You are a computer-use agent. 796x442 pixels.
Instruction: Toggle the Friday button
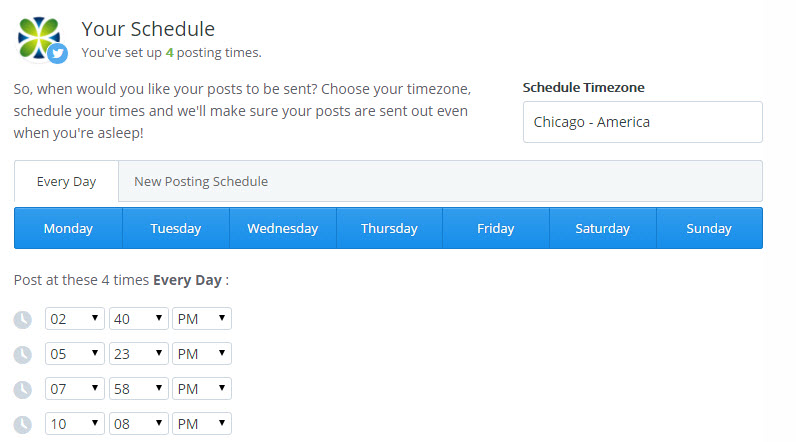[x=496, y=228]
